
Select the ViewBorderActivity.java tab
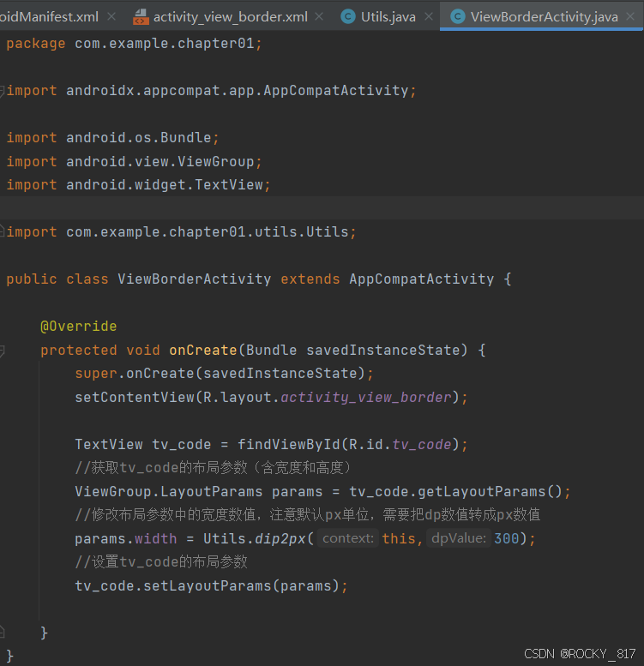tap(544, 17)
